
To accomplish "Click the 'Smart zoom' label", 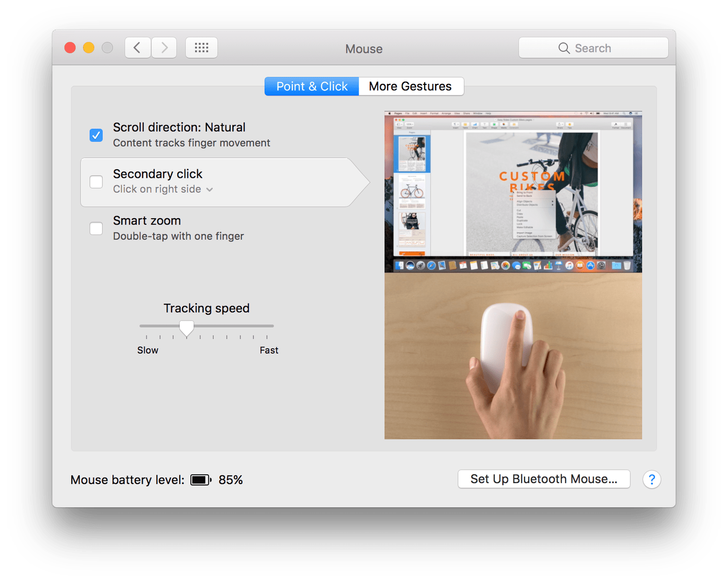I will 147,221.
